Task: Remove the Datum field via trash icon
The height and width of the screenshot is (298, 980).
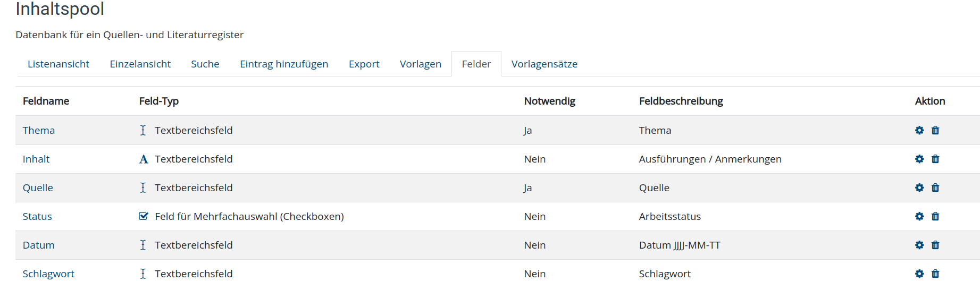Action: [935, 245]
